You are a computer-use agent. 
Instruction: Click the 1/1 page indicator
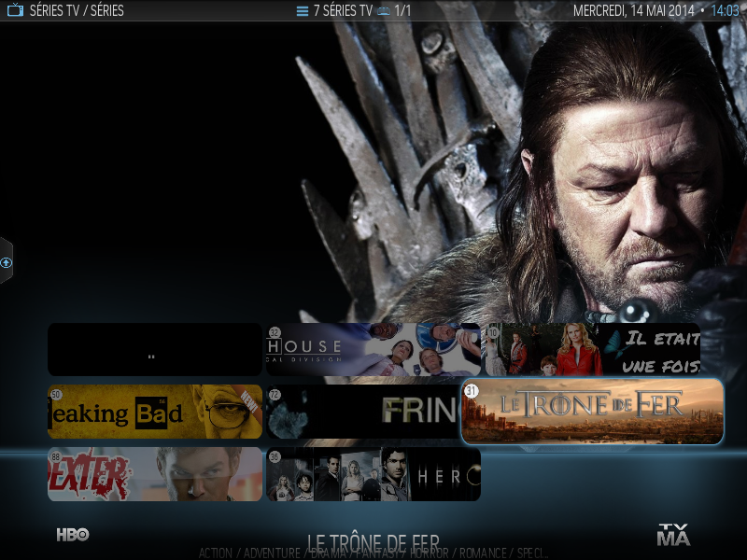click(x=402, y=10)
